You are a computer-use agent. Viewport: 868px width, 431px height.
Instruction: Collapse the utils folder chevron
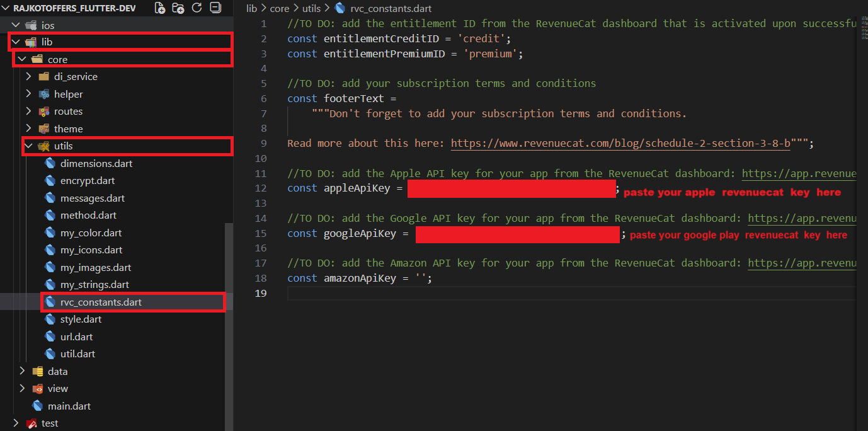pos(28,146)
